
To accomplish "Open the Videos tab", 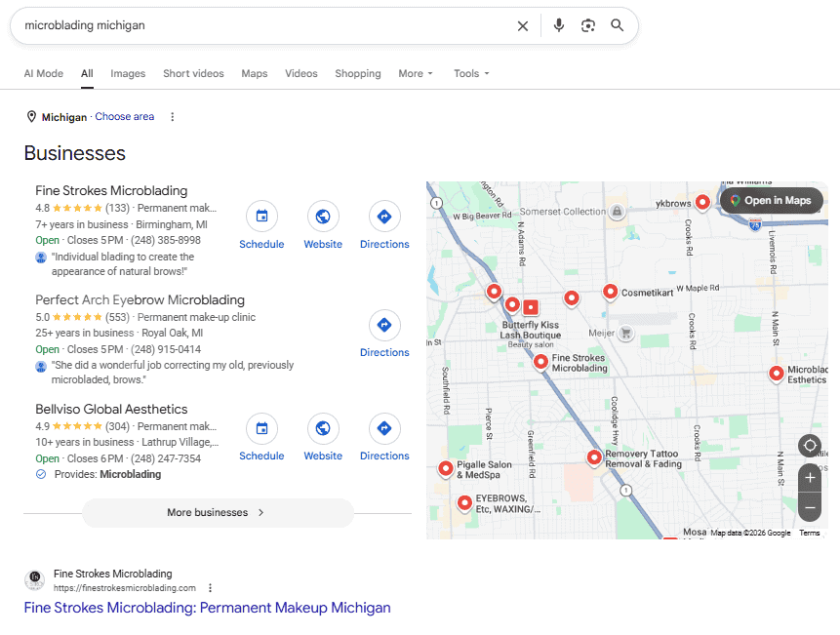I will (301, 73).
